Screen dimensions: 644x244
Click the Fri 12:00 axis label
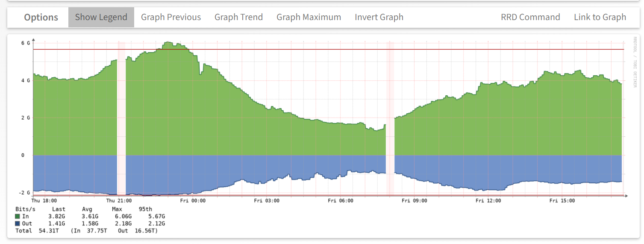[x=488, y=200]
